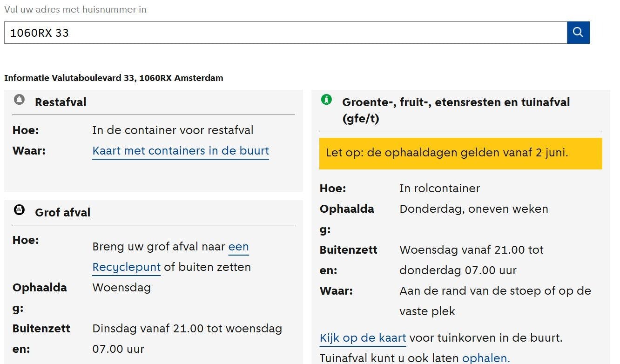Click 'Donderdag, oneven weken' ophaaldag text

coord(473,209)
